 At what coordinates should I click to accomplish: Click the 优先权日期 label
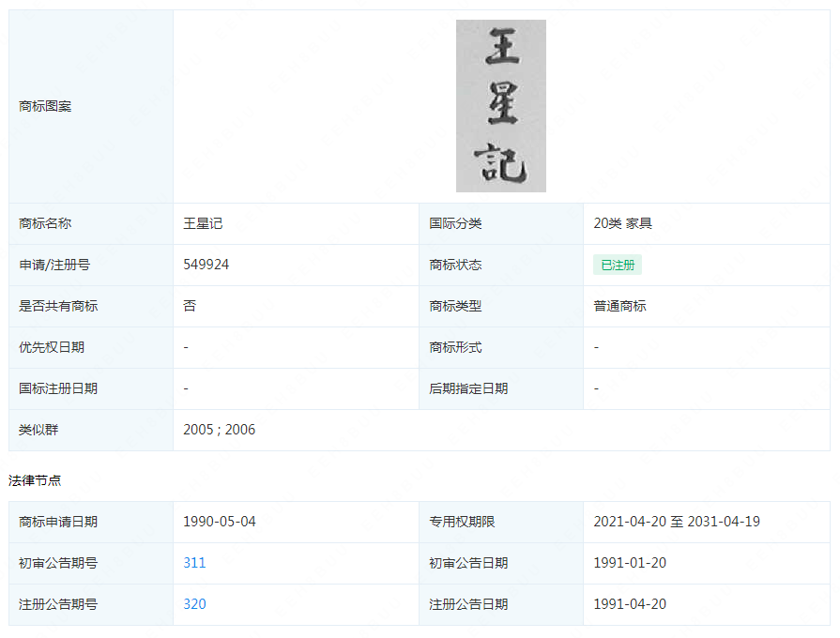click(x=52, y=347)
